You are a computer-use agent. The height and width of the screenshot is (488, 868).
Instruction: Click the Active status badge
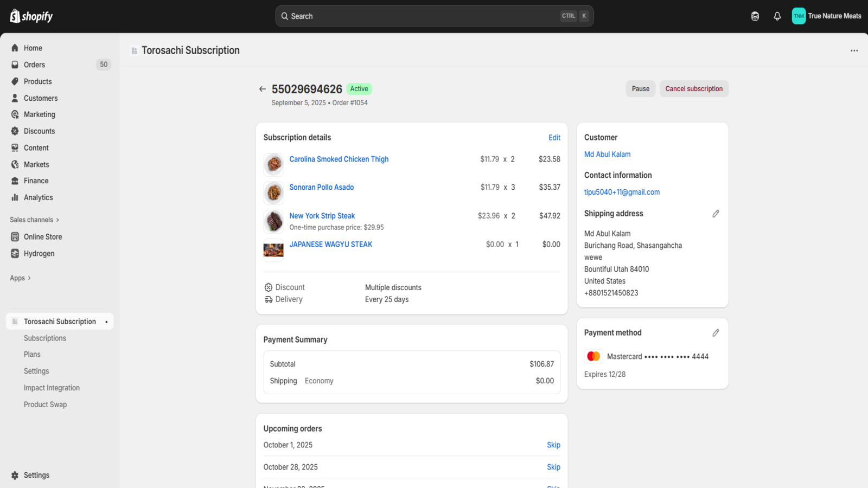[359, 89]
